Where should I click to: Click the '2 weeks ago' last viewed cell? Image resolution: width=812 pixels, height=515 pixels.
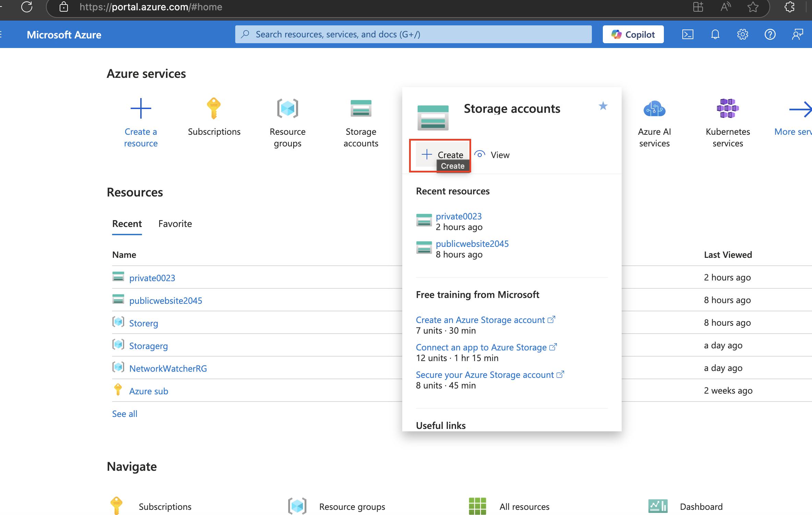click(x=728, y=390)
